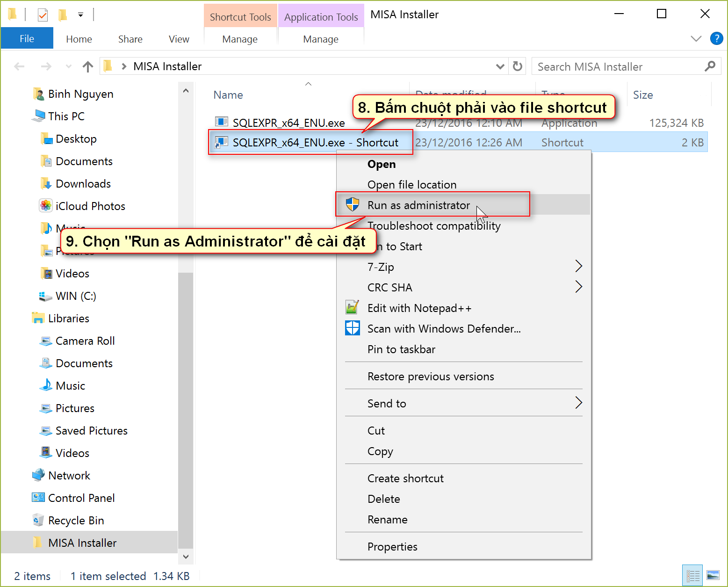Choose Open in the context menu

click(382, 164)
